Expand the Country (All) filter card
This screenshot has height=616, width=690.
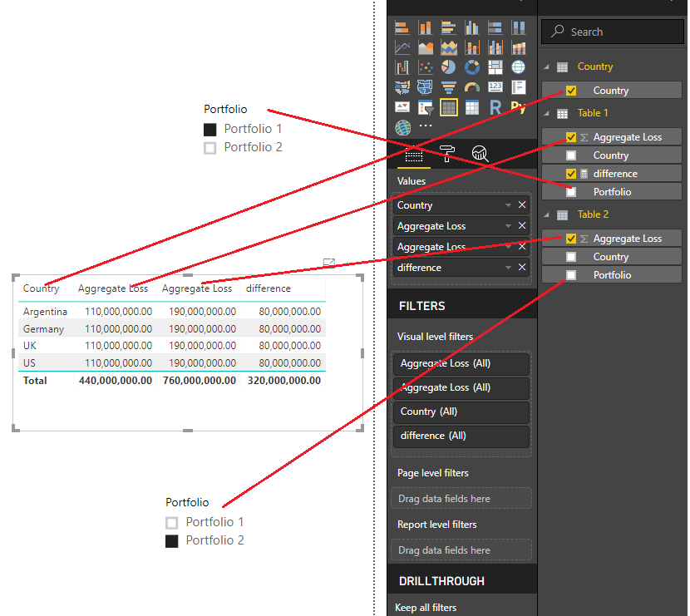point(461,411)
